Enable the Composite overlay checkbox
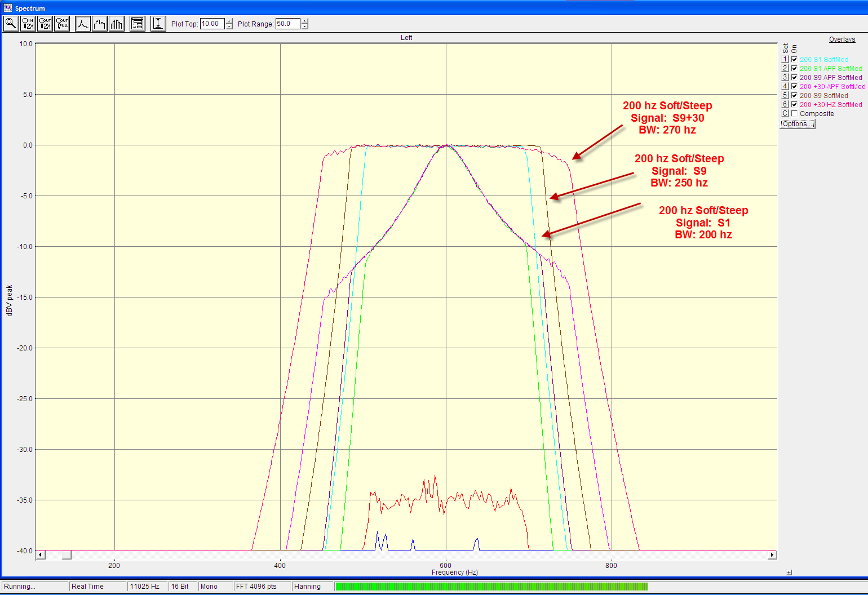 coord(794,114)
